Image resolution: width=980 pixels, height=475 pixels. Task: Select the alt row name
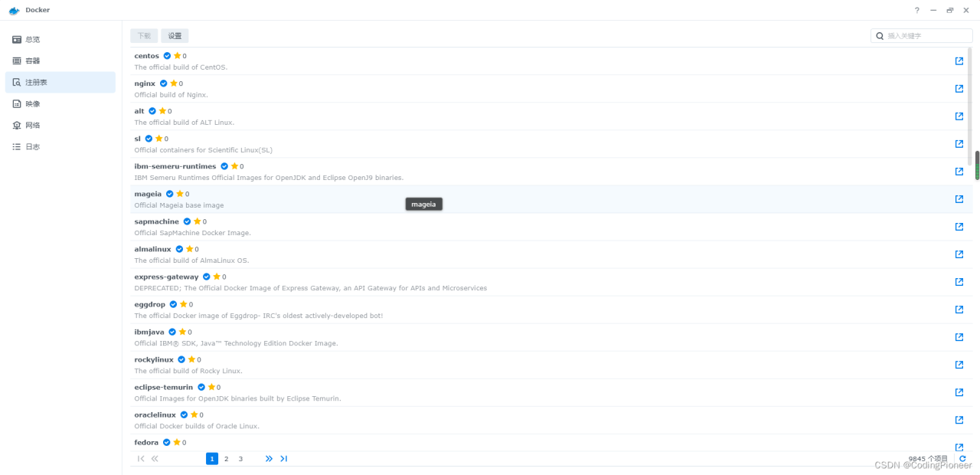point(139,111)
